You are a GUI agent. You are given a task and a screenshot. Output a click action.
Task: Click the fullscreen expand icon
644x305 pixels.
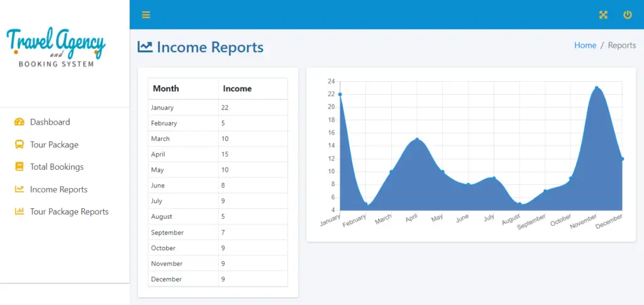(x=604, y=15)
